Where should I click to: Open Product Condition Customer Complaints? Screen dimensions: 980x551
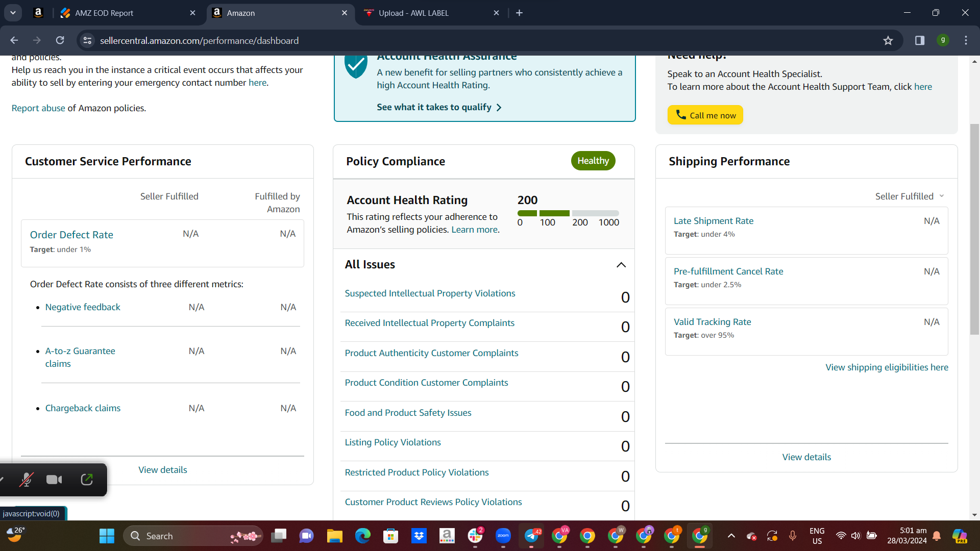(426, 383)
